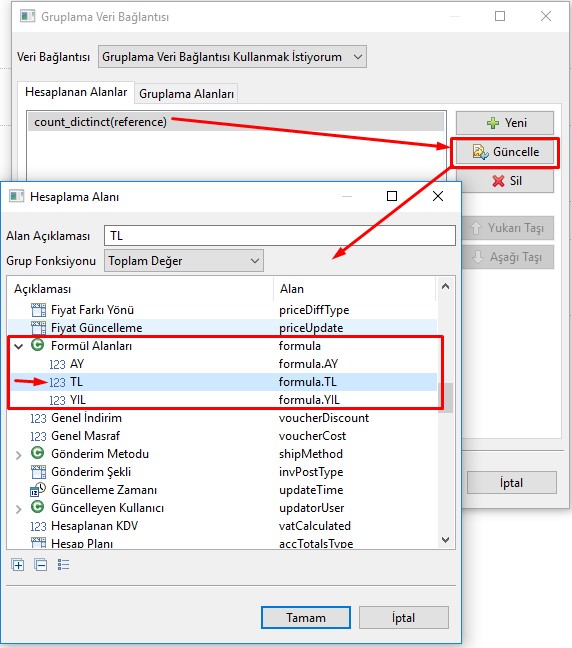Open the Grup Fonksiyonu dropdown
Screen dimensions: 572x648
[184, 261]
